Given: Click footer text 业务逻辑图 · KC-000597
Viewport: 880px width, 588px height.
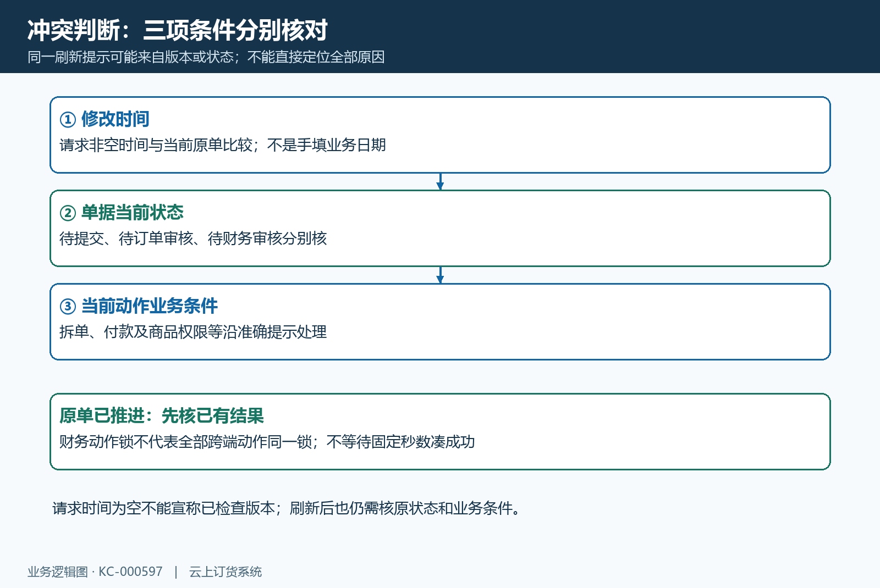Looking at the screenshot, I should click(x=95, y=572).
